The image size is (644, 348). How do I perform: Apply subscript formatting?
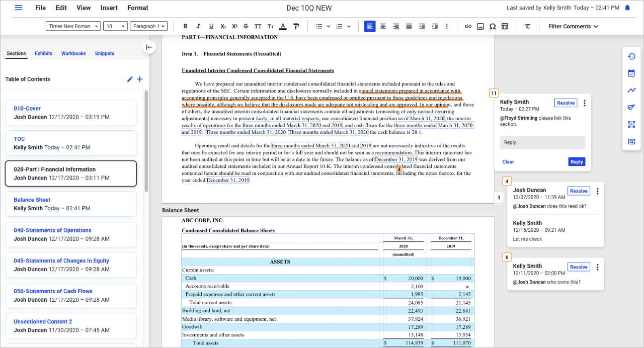pyautogui.click(x=223, y=26)
